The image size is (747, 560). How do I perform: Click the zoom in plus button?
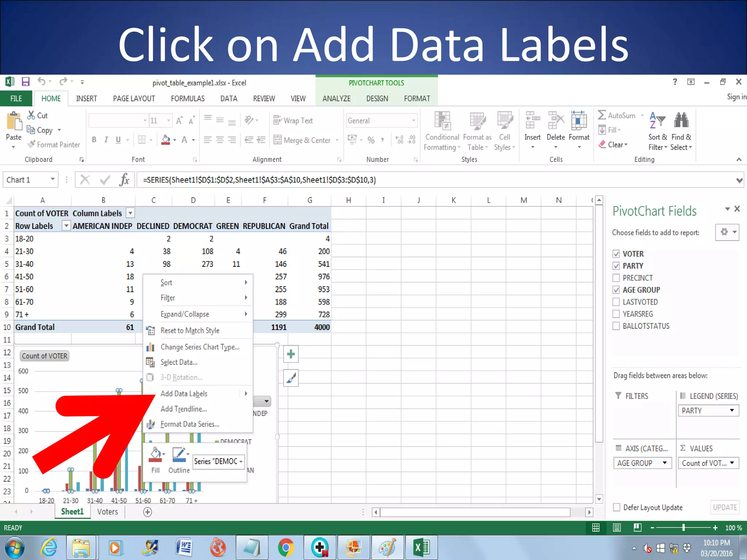pyautogui.click(x=715, y=528)
